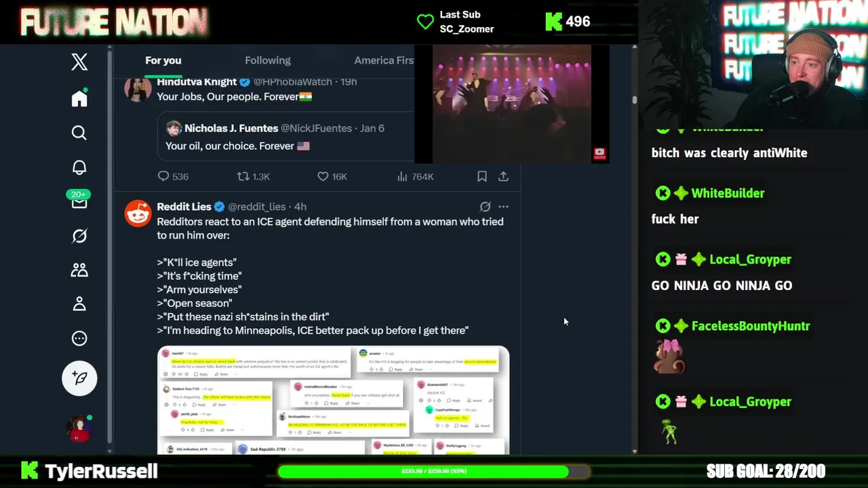Open Grok icon in sidebar
868x488 pixels.
coord(79,236)
